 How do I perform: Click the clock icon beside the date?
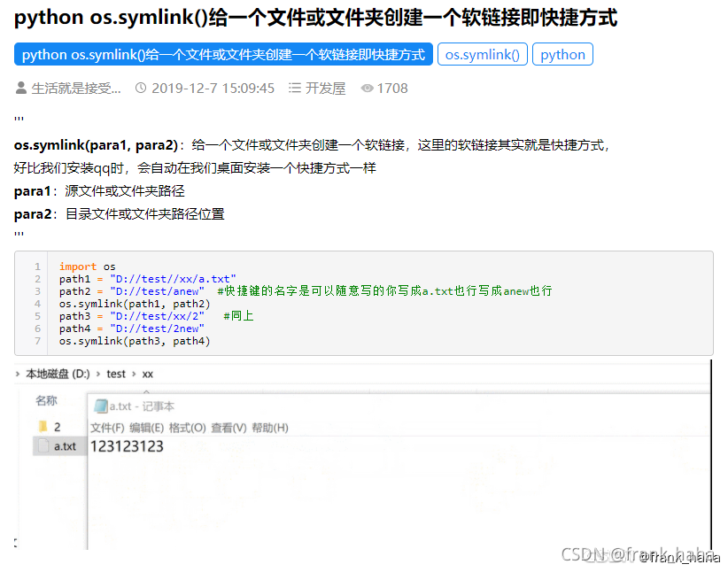[x=141, y=88]
